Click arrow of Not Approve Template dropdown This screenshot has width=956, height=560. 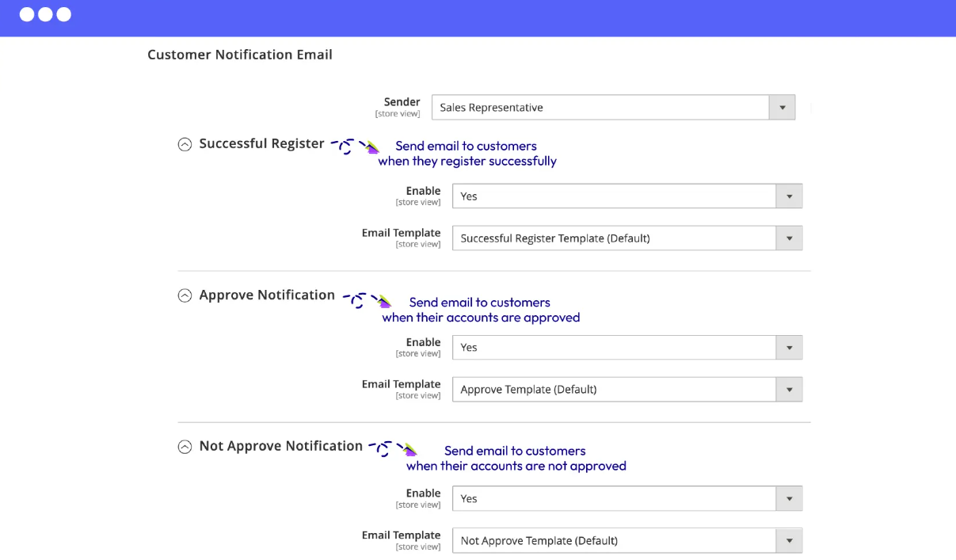coord(789,541)
